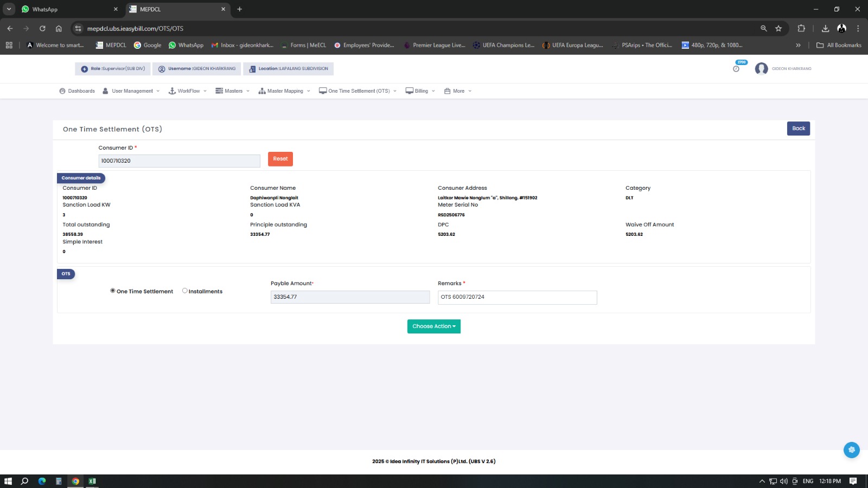Select the Installments radio option
The width and height of the screenshot is (868, 488).
coord(185,291)
